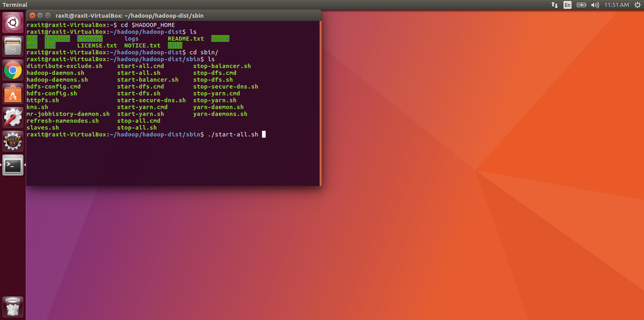Open the Files manager from the launcher

pyautogui.click(x=13, y=46)
